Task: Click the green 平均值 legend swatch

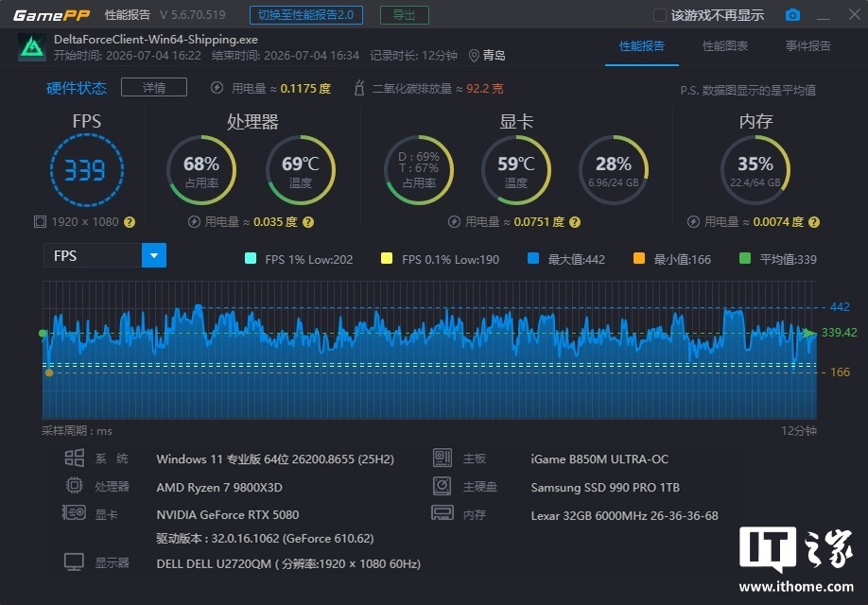Action: click(x=745, y=258)
